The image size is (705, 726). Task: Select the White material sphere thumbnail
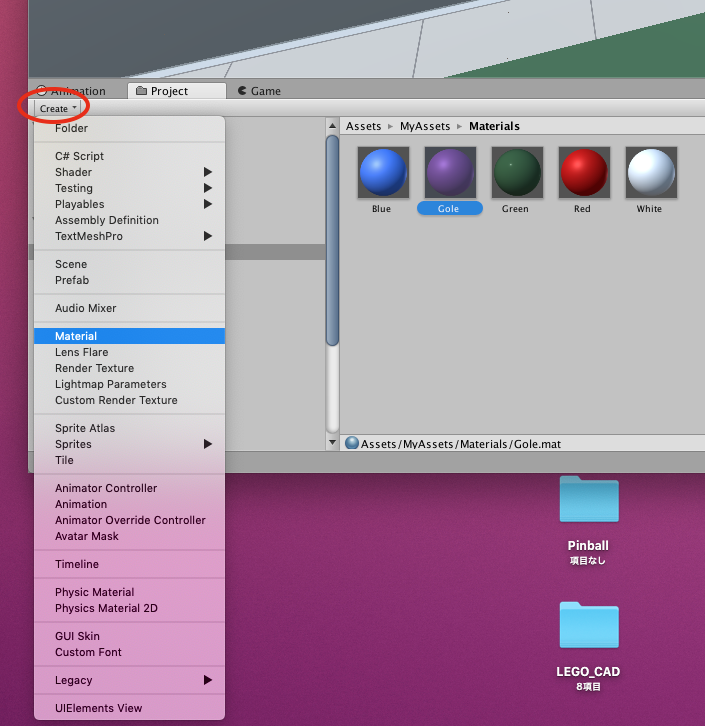click(651, 172)
